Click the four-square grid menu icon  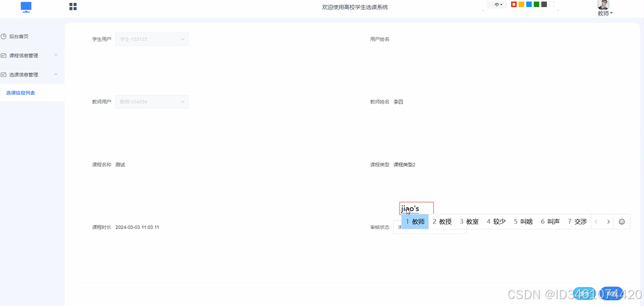click(73, 6)
